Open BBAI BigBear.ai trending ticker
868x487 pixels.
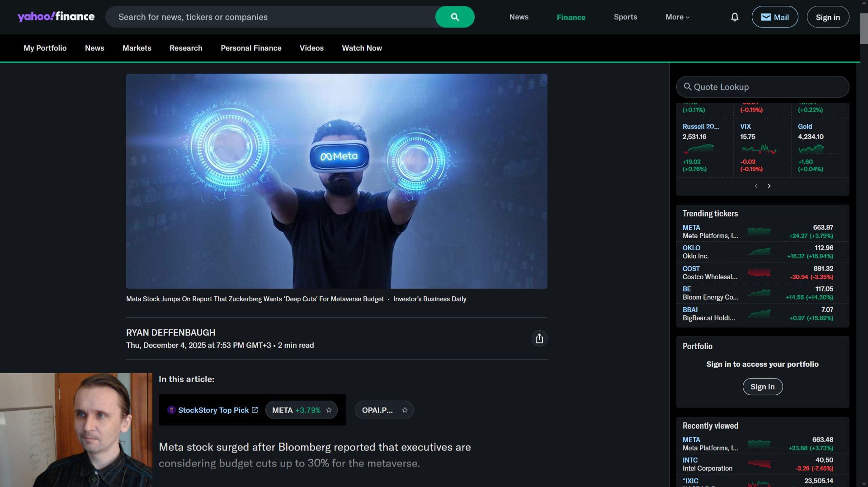690,310
